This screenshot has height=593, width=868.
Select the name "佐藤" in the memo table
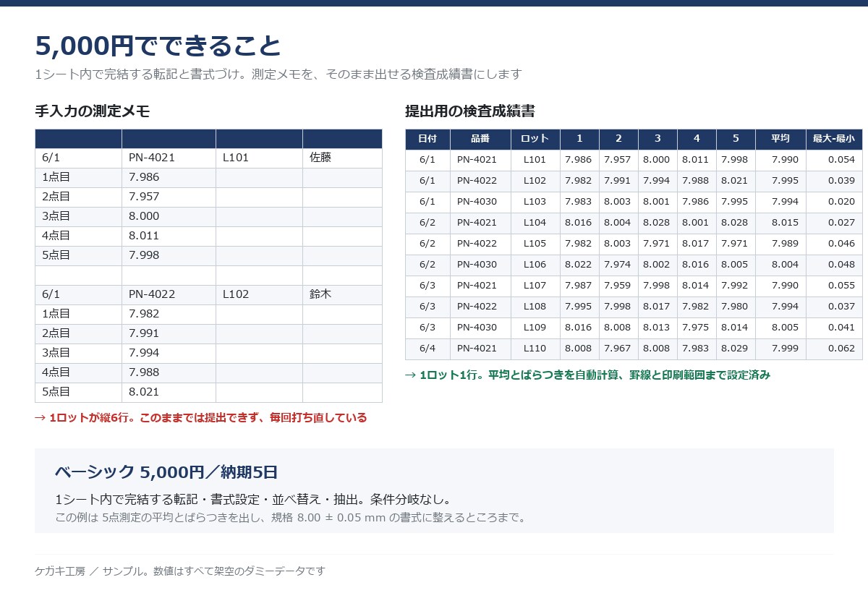[x=320, y=158]
